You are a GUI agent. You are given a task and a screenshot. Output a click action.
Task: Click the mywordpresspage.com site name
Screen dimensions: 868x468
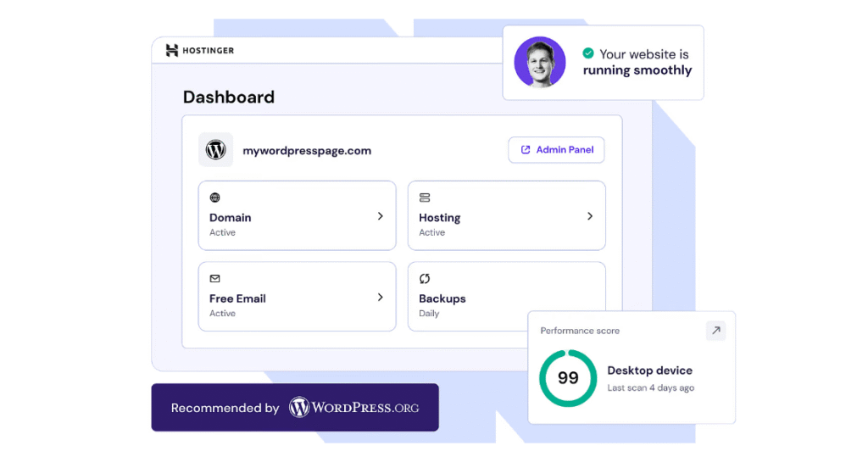307,151
